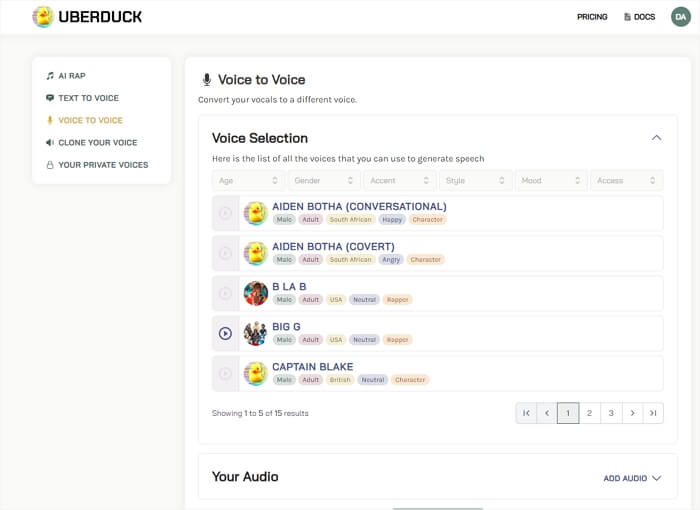
Task: Click the UBERDUCK wordmark text
Action: [x=100, y=17]
